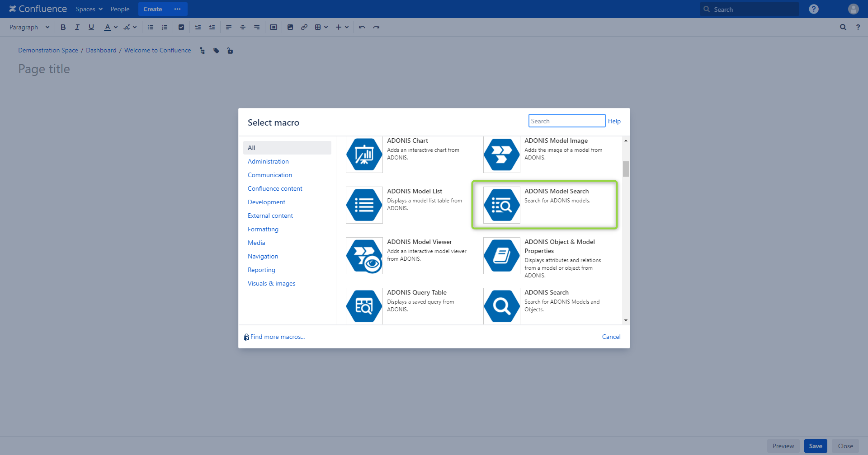The width and height of the screenshot is (868, 455).
Task: Filter macros by Media
Action: point(256,243)
